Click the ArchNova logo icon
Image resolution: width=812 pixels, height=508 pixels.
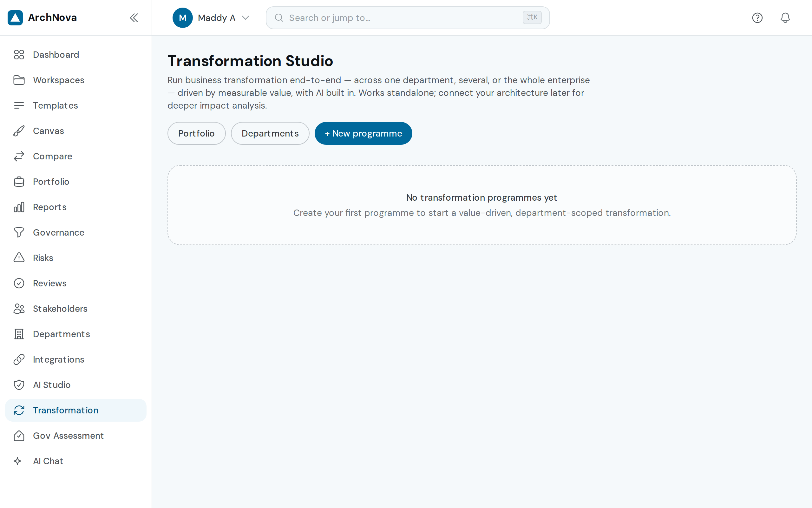15,17
